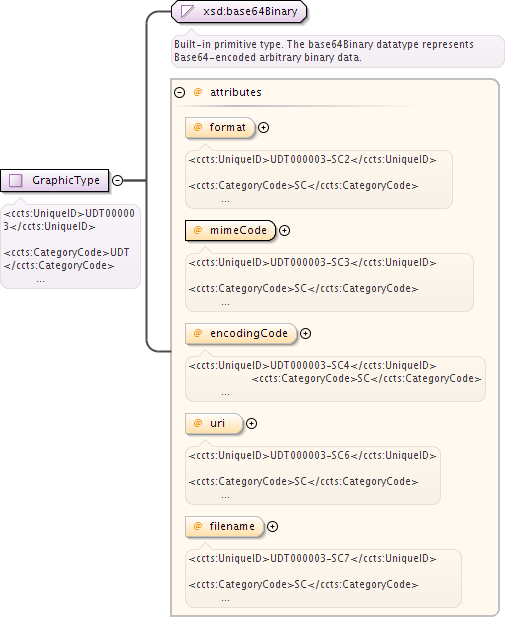This screenshot has width=512, height=618.
Task: Collapse the GraphicType node
Action: point(117,181)
